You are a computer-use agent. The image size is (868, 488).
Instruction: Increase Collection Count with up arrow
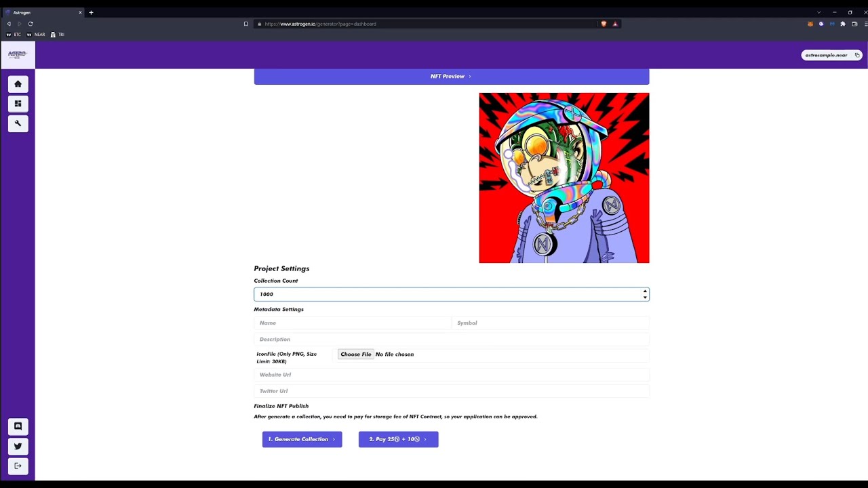coord(645,291)
